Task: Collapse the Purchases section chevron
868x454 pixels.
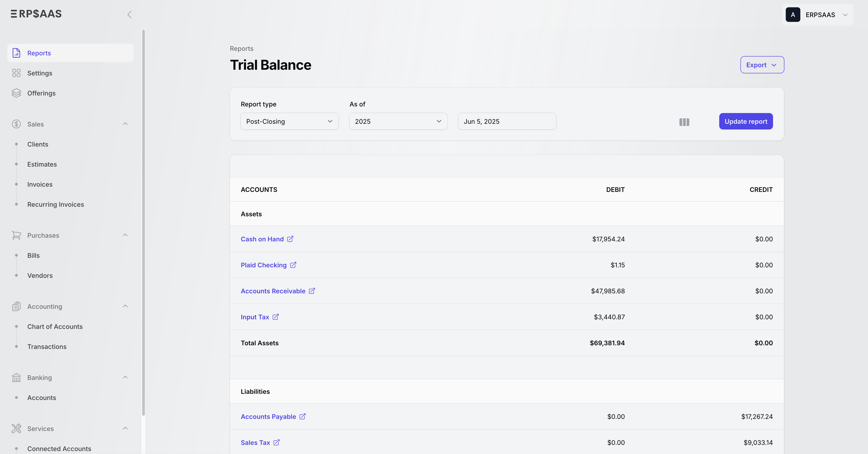Action: pos(125,235)
